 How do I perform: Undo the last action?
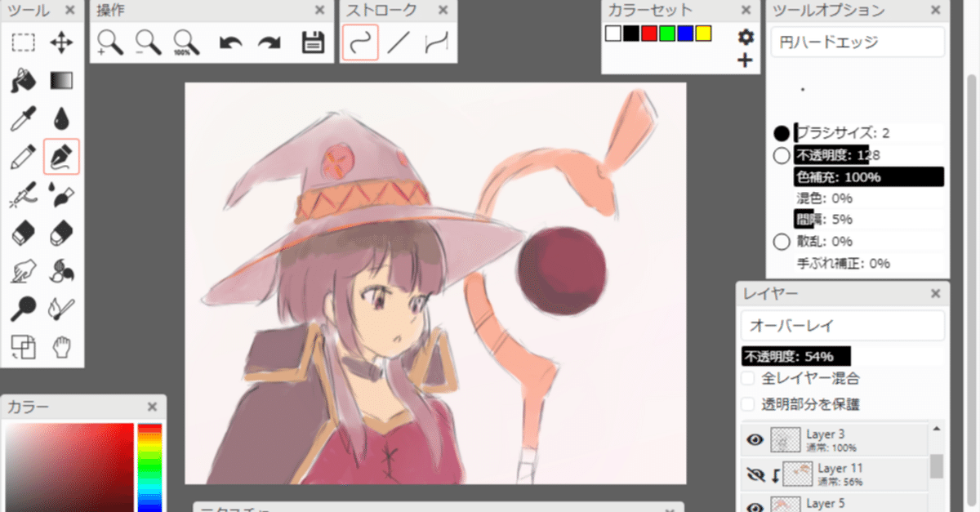click(x=231, y=42)
